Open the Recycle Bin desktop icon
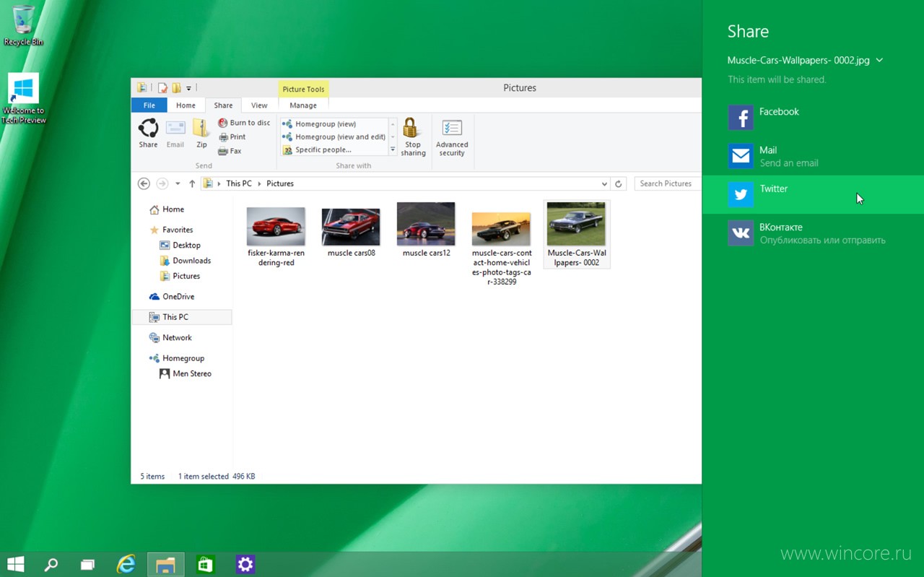 23,26
